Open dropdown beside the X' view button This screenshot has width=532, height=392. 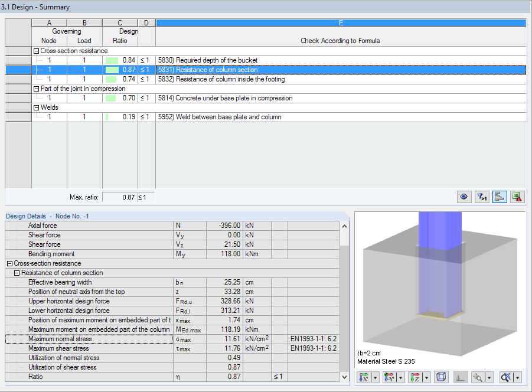tap(374, 377)
